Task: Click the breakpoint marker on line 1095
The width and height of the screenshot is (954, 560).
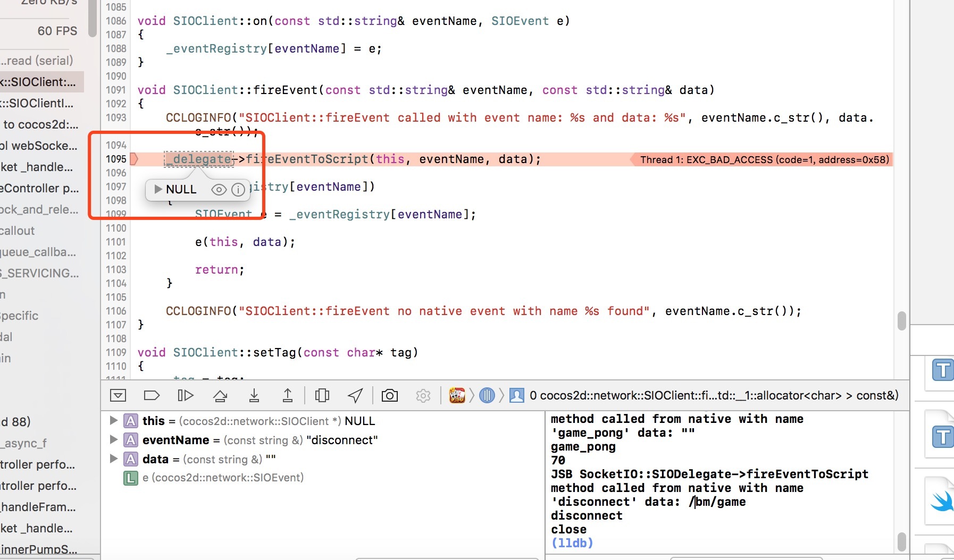Action: pyautogui.click(x=135, y=159)
